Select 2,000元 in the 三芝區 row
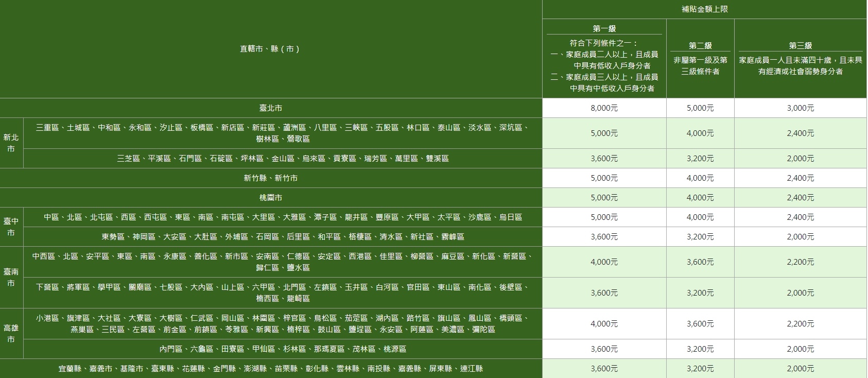Image resolution: width=868 pixels, height=378 pixels. (800, 159)
